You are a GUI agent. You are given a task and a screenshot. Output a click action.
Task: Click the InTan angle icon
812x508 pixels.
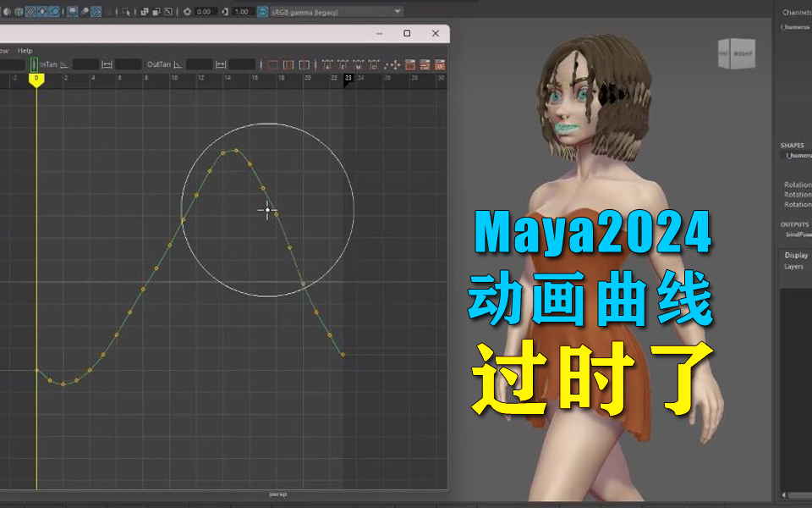[x=64, y=65]
